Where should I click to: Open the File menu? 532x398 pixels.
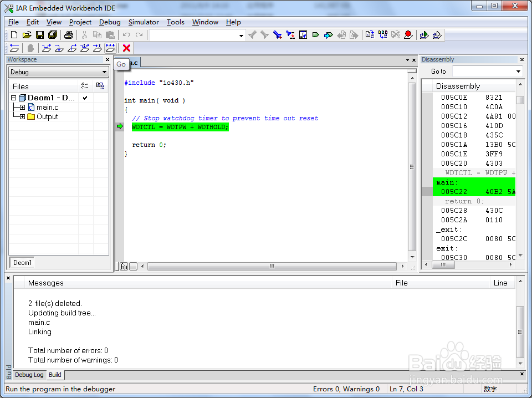point(13,22)
